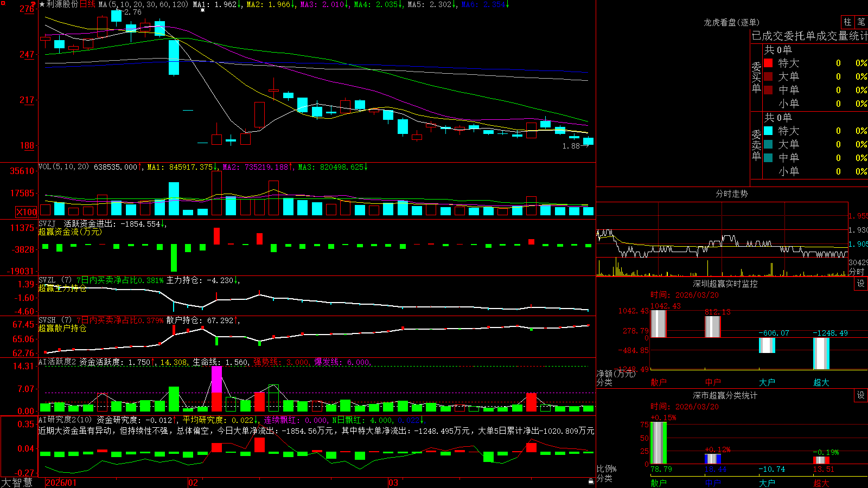
Task: Click the 已成交委托单成交量统计 header
Action: coord(809,36)
